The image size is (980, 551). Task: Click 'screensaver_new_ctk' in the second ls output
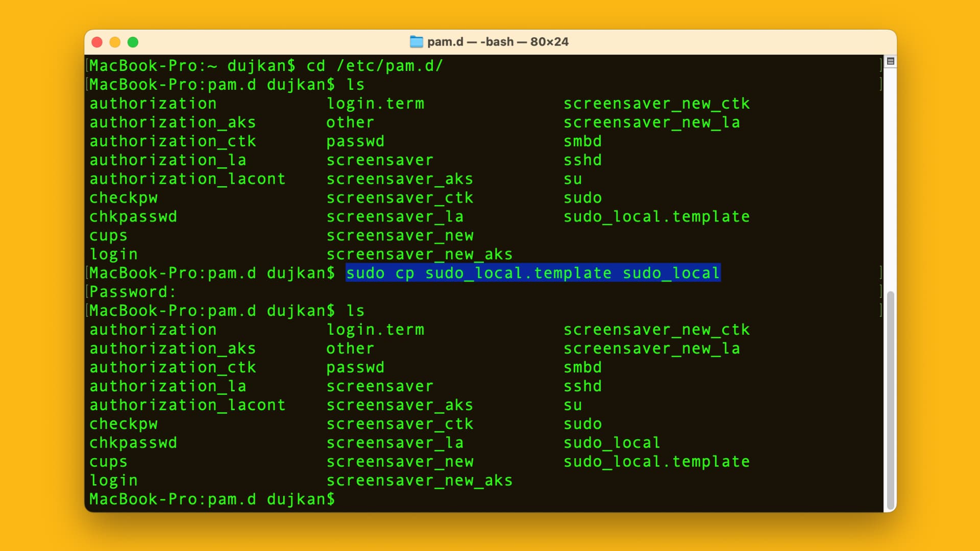pyautogui.click(x=656, y=330)
